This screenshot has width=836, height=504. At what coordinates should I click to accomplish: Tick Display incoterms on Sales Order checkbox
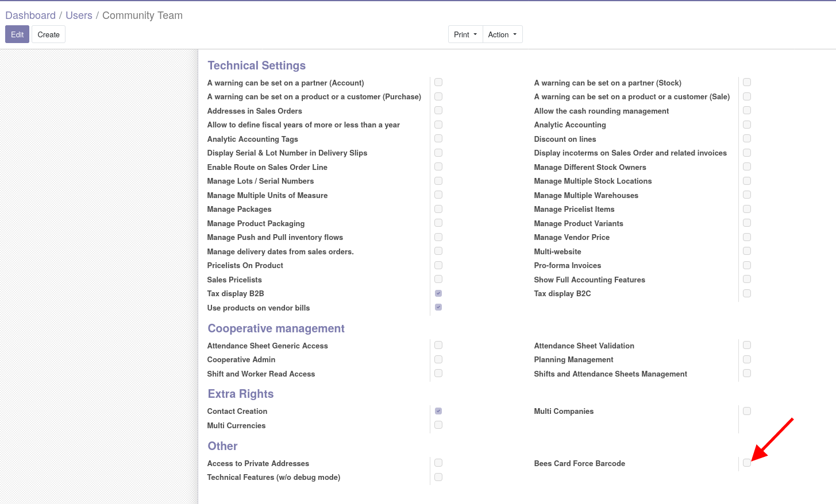coord(747,153)
